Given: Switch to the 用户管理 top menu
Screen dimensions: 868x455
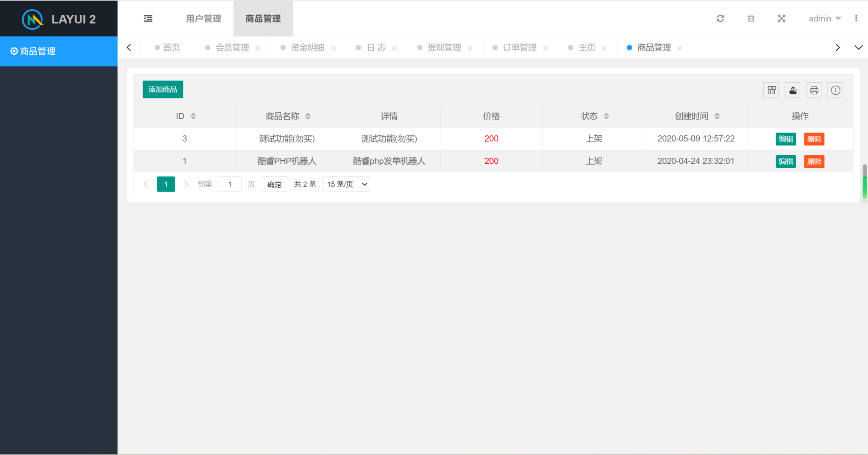Looking at the screenshot, I should [203, 19].
